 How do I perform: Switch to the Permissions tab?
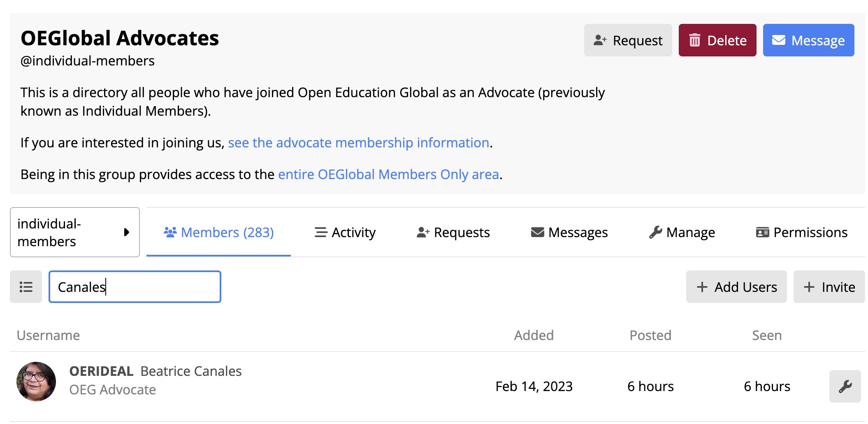pyautogui.click(x=801, y=233)
